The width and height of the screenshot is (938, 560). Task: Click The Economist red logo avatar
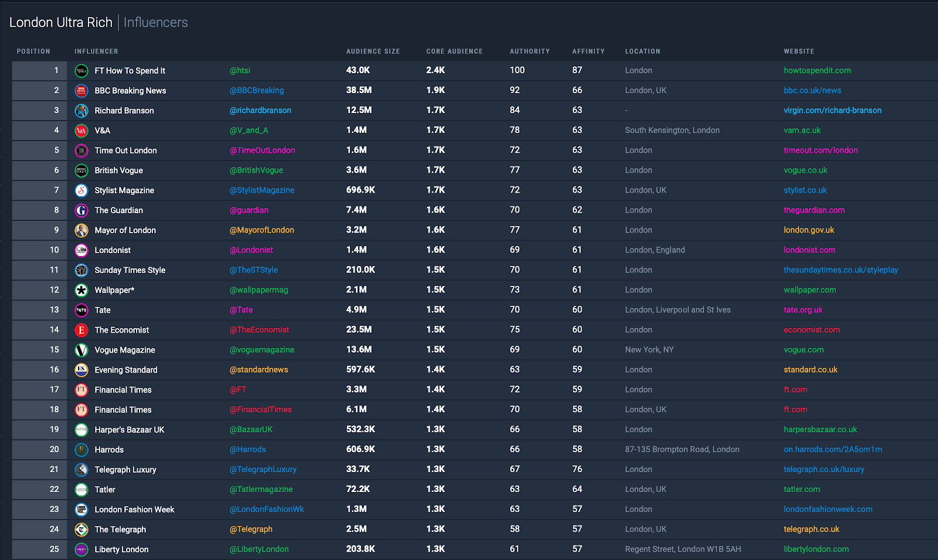(x=81, y=330)
